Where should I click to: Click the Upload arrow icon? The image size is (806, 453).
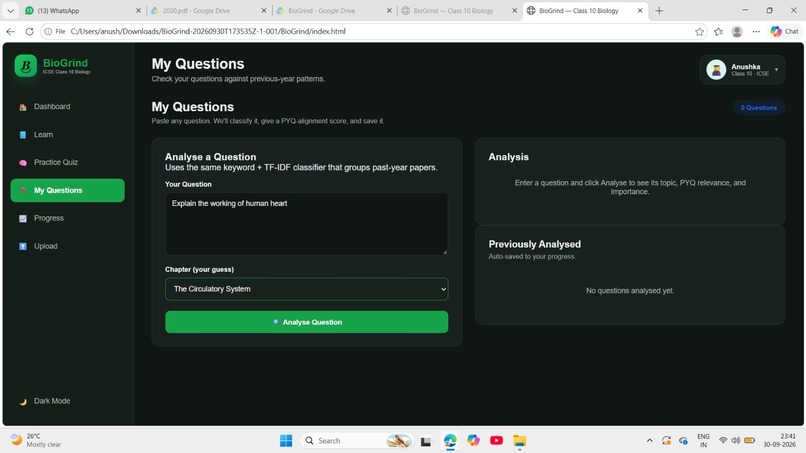[x=23, y=246]
